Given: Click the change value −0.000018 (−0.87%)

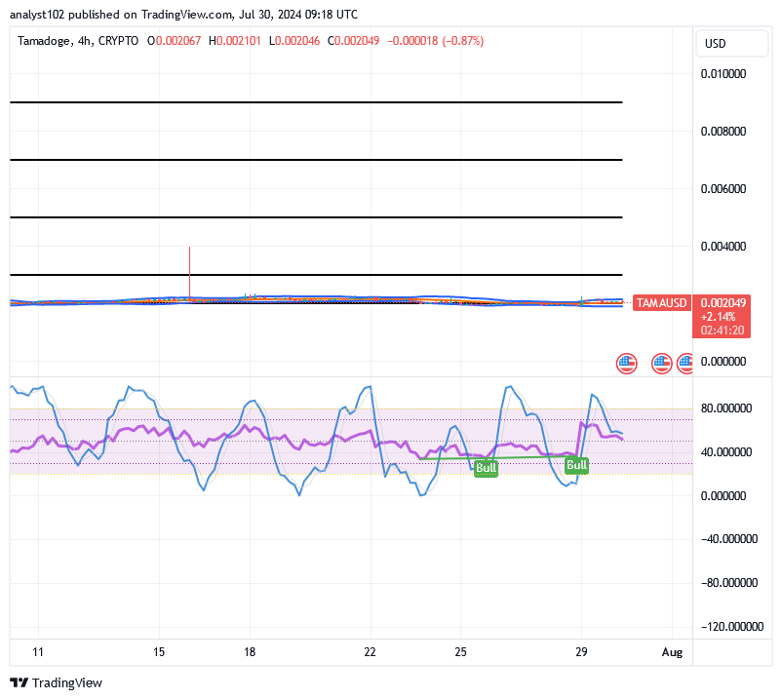Looking at the screenshot, I should tap(436, 41).
